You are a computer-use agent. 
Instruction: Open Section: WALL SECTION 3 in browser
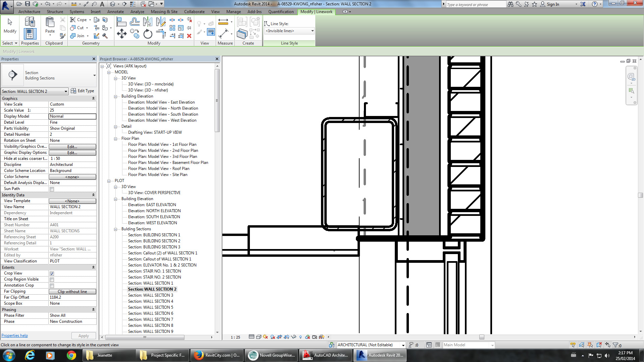coord(150,295)
